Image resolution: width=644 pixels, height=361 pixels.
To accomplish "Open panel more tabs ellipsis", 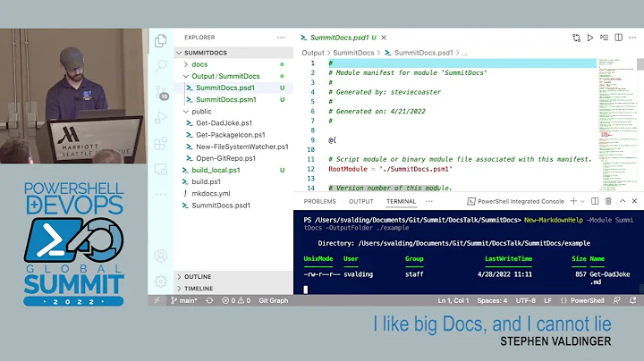I will pos(429,201).
